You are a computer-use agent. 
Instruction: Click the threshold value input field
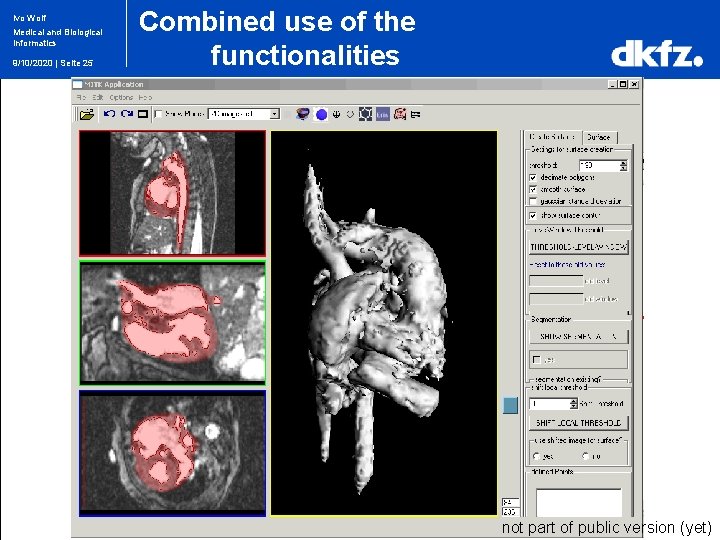[599, 165]
